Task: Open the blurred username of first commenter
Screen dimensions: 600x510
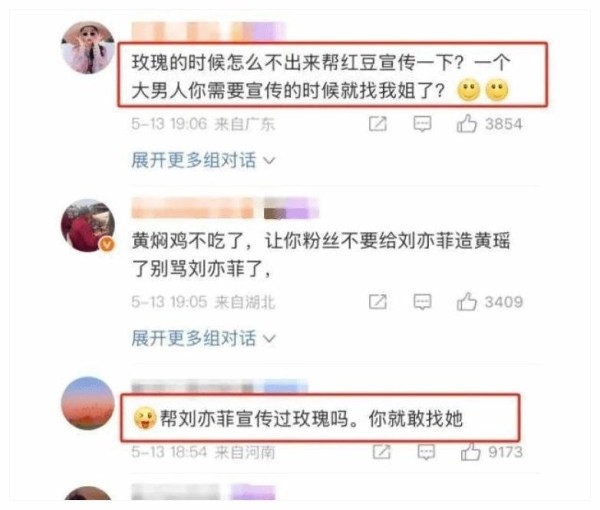Action: [x=209, y=31]
